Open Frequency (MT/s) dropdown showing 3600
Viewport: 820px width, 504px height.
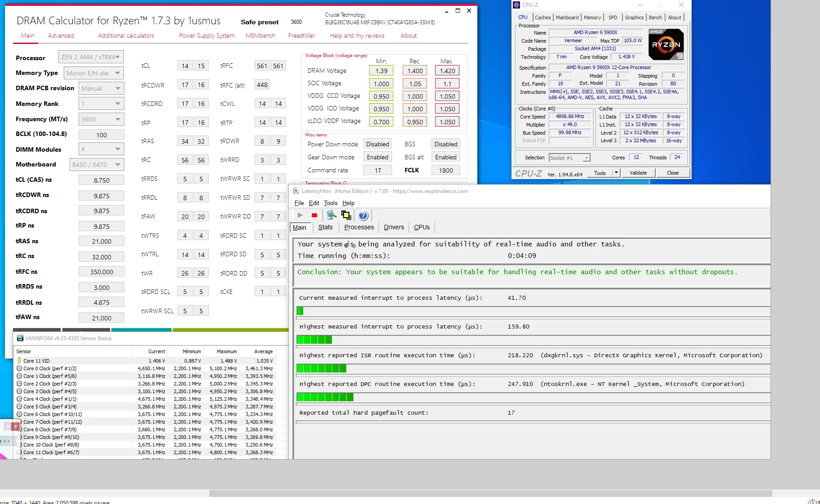click(x=101, y=119)
